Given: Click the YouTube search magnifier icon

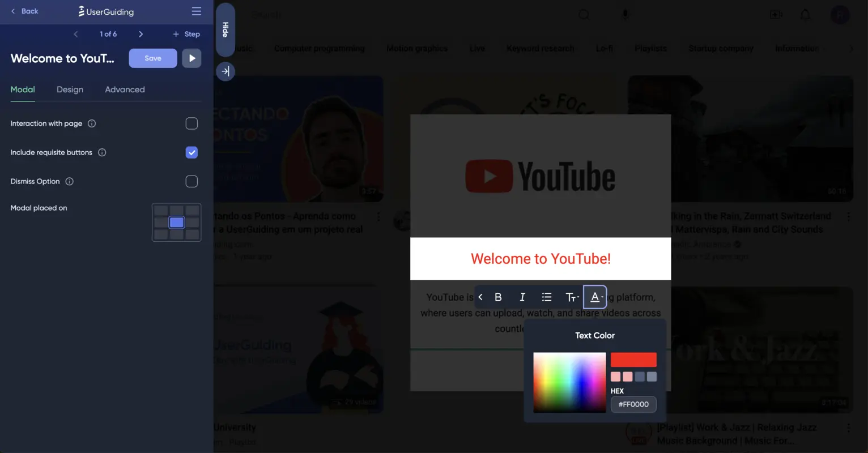Looking at the screenshot, I should (x=584, y=15).
